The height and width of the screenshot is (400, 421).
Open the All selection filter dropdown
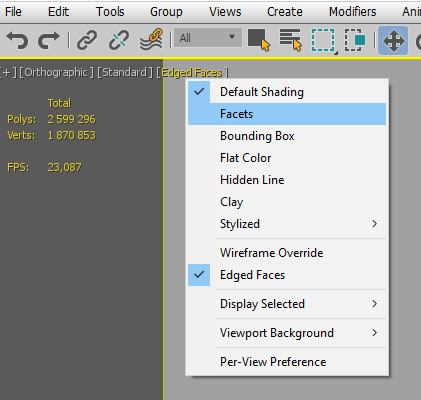[x=208, y=38]
